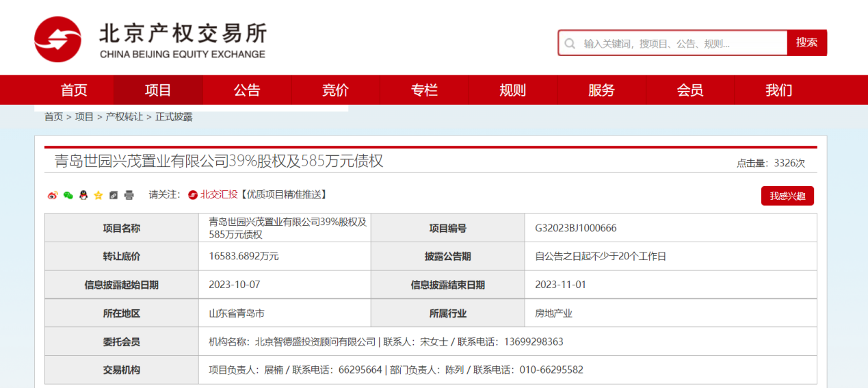Select the 规则 menu item
Image resolution: width=868 pixels, height=388 pixels.
click(512, 90)
